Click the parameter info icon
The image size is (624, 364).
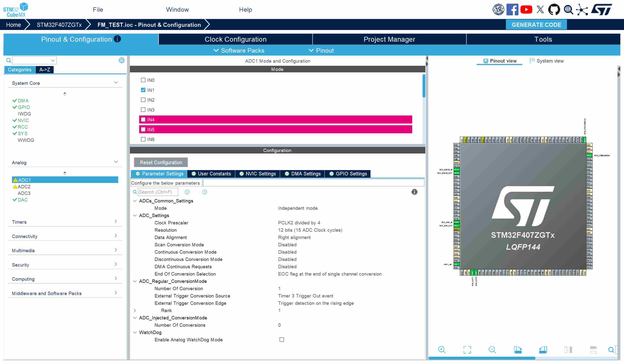coord(414,192)
